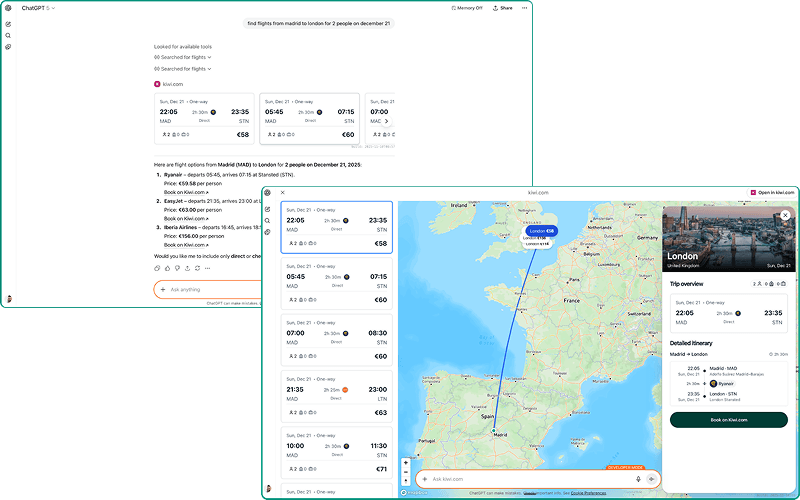Select the 10:00 to 11:30 €71 flight
Screen dimensions: 800x500
pos(337,453)
